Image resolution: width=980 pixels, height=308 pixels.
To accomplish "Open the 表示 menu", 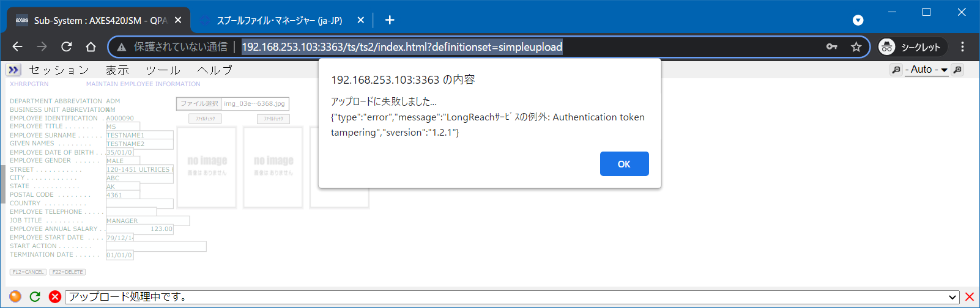I will (x=117, y=70).
